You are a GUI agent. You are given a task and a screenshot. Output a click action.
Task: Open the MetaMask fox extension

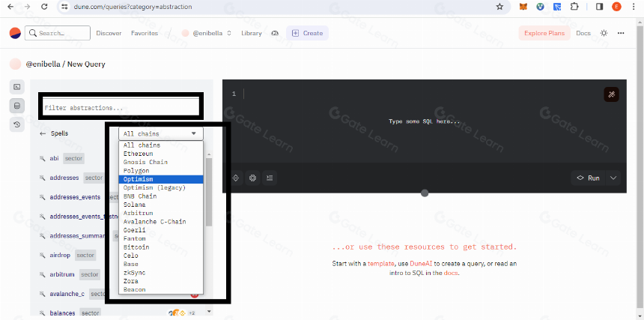(x=523, y=7)
